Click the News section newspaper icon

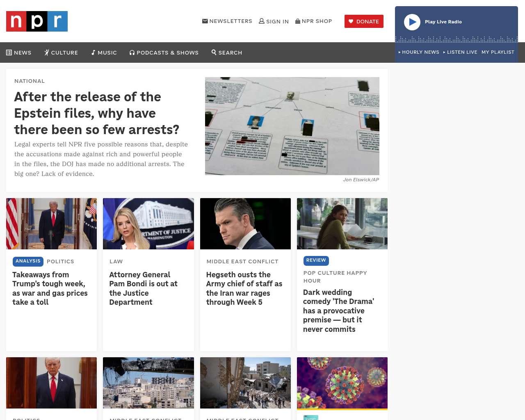coord(9,52)
